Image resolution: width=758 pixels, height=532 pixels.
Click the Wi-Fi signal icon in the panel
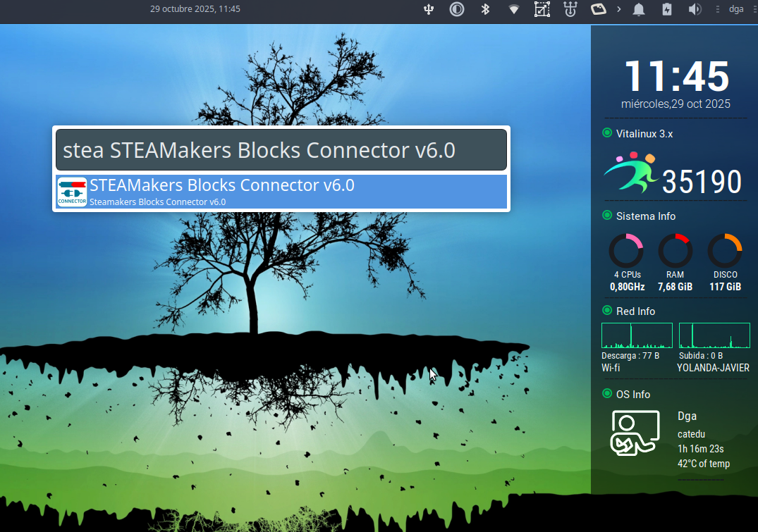(513, 9)
